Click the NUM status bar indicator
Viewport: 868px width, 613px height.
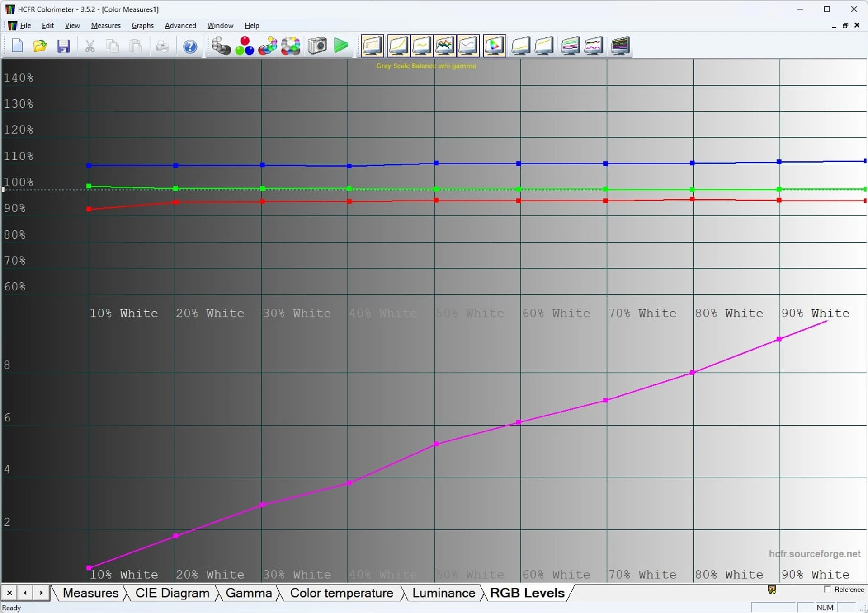[x=825, y=607]
